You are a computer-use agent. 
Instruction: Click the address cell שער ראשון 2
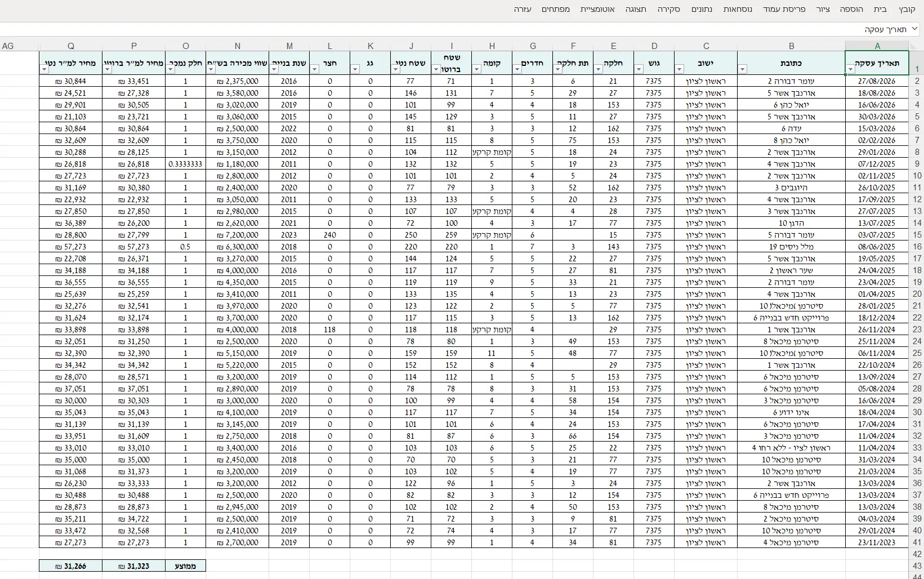[792, 270]
